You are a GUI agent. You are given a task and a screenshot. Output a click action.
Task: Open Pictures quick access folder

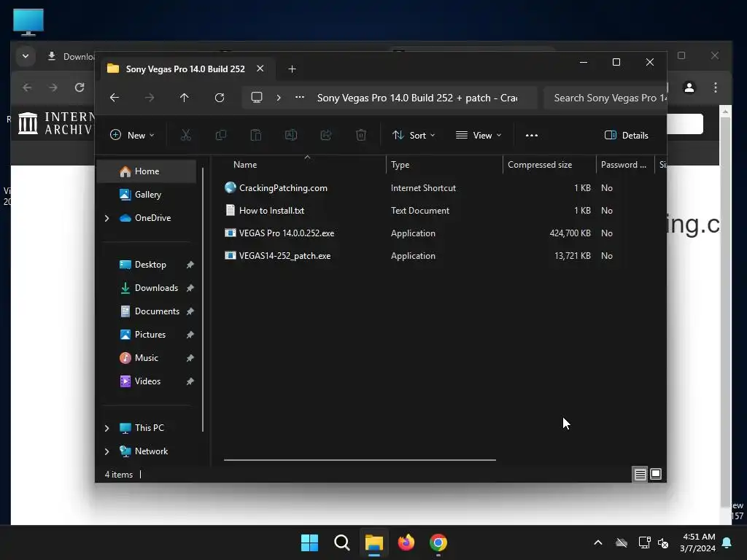[x=147, y=335]
